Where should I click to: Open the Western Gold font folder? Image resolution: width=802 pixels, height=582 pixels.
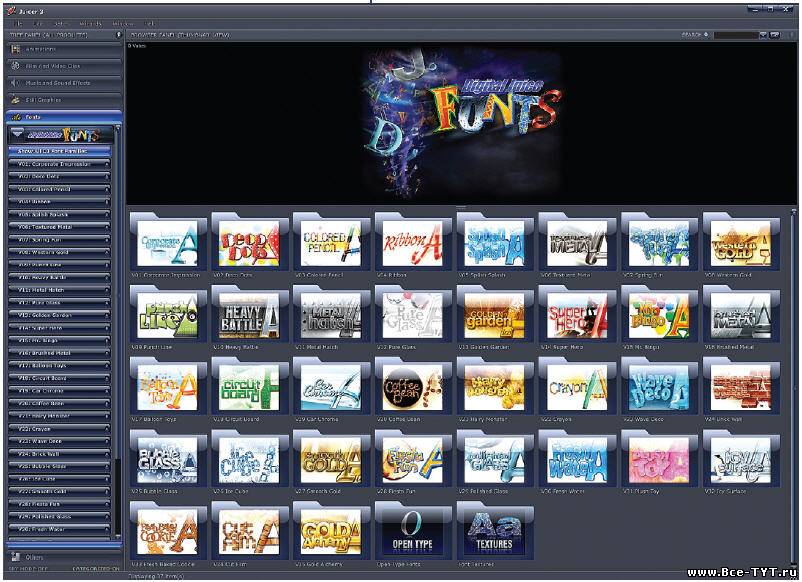[x=741, y=243]
